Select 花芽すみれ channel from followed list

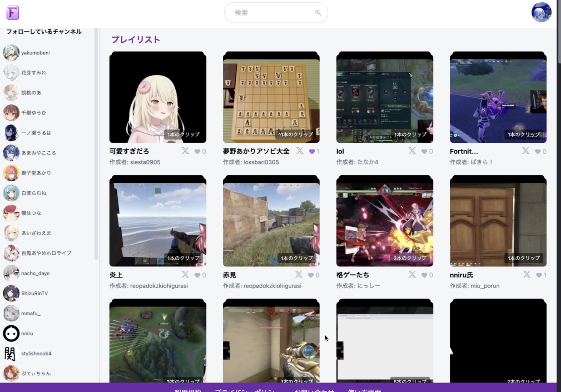click(x=34, y=73)
